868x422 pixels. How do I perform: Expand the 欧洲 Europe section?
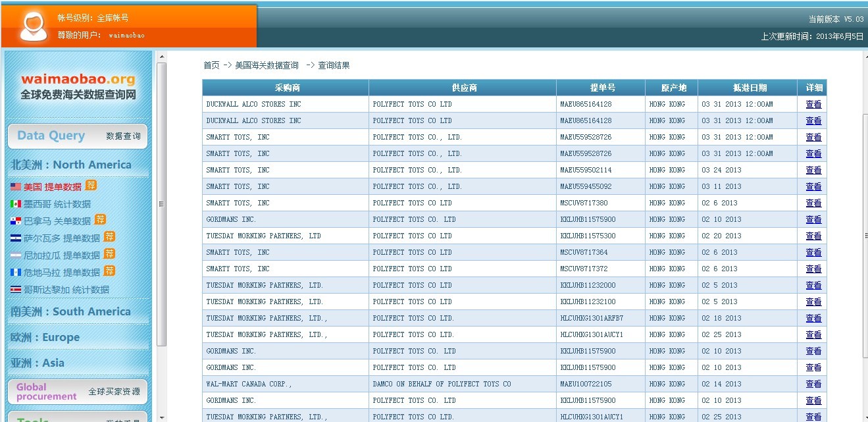coord(45,337)
